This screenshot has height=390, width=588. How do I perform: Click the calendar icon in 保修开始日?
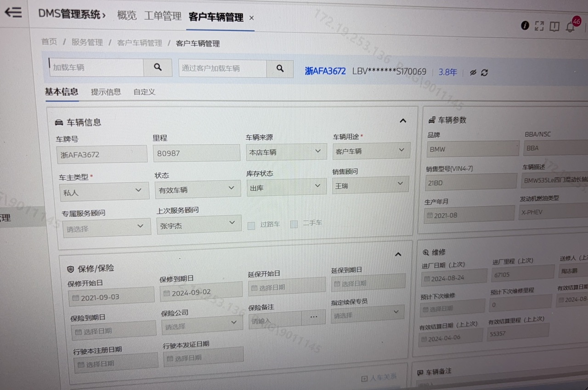pos(76,298)
